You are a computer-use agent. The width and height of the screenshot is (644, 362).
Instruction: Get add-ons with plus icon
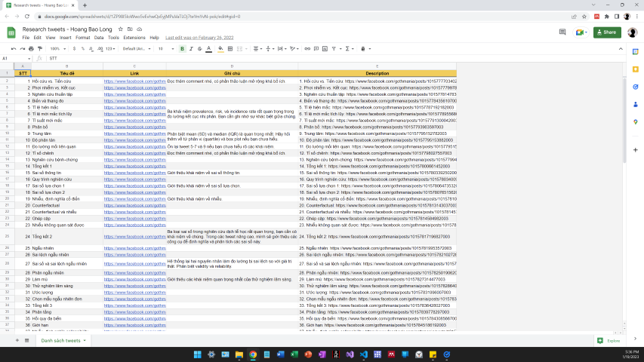[x=636, y=150]
